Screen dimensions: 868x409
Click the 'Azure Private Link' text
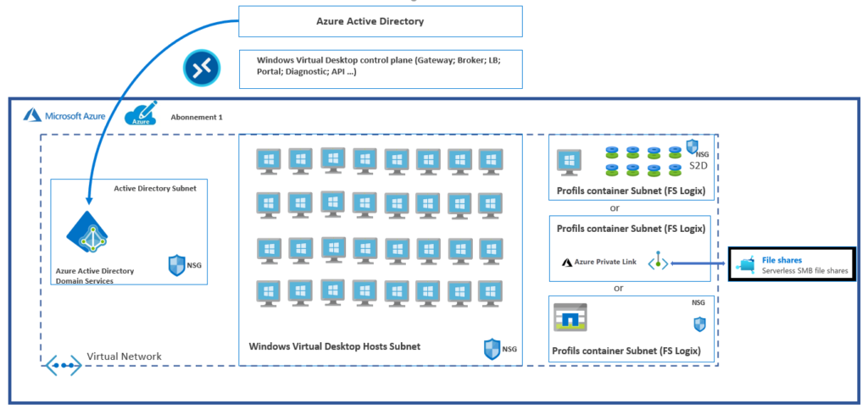(x=605, y=263)
